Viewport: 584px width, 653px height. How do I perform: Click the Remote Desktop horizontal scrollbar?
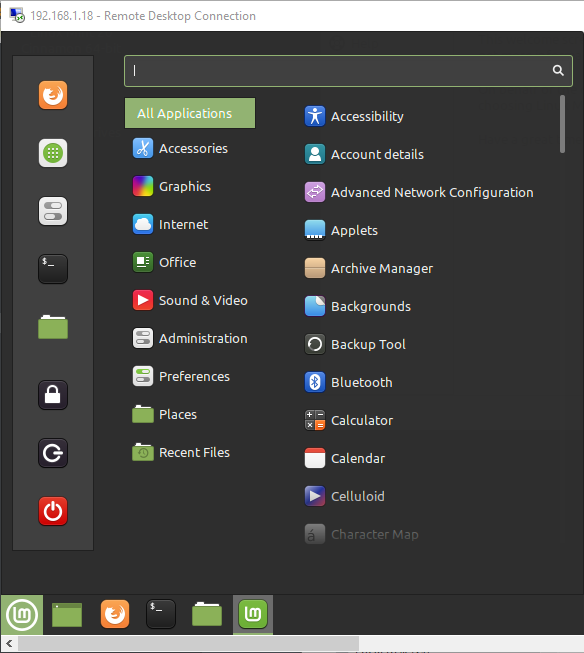pyautogui.click(x=188, y=643)
